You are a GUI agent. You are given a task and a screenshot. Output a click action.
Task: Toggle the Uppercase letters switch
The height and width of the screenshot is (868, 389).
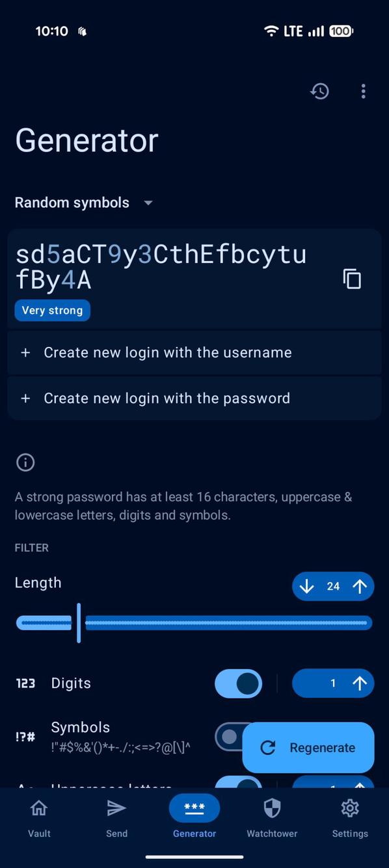238,782
